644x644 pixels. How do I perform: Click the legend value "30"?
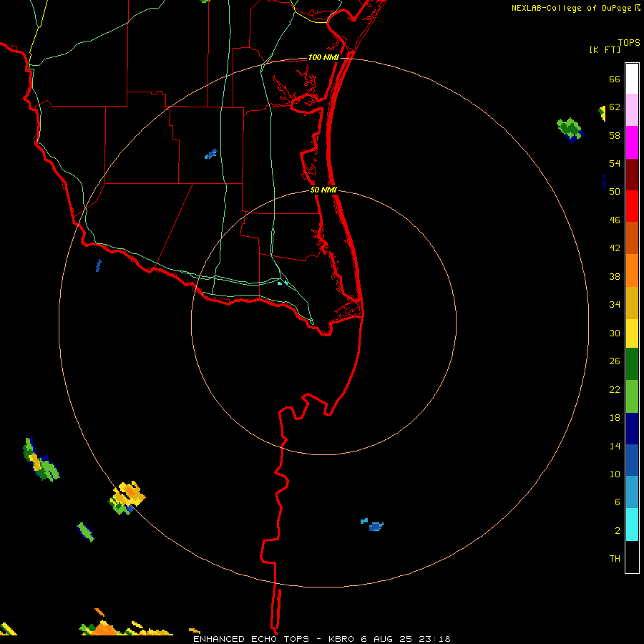point(615,333)
